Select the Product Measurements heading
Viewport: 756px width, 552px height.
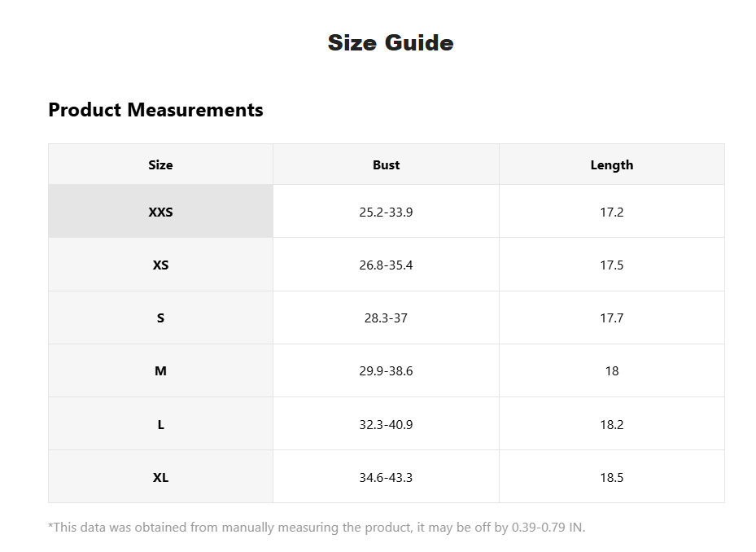click(x=155, y=110)
